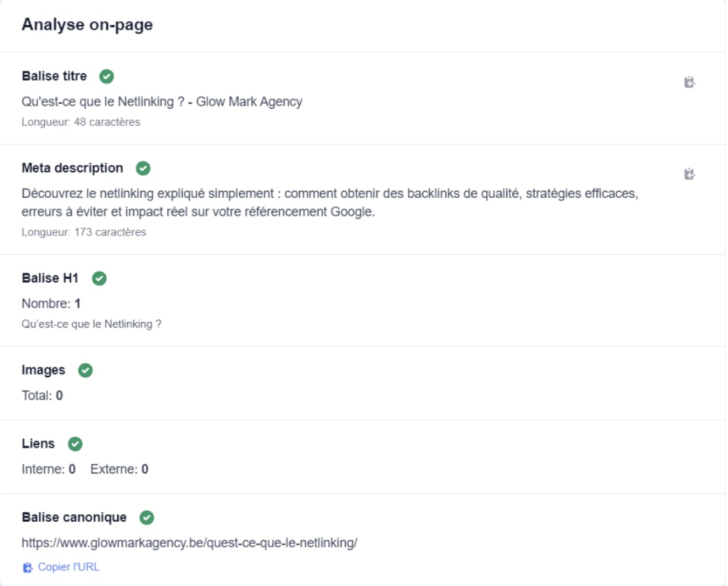Click the small clipboard icon before Copier l'URL
728x586 pixels.
[x=27, y=567]
